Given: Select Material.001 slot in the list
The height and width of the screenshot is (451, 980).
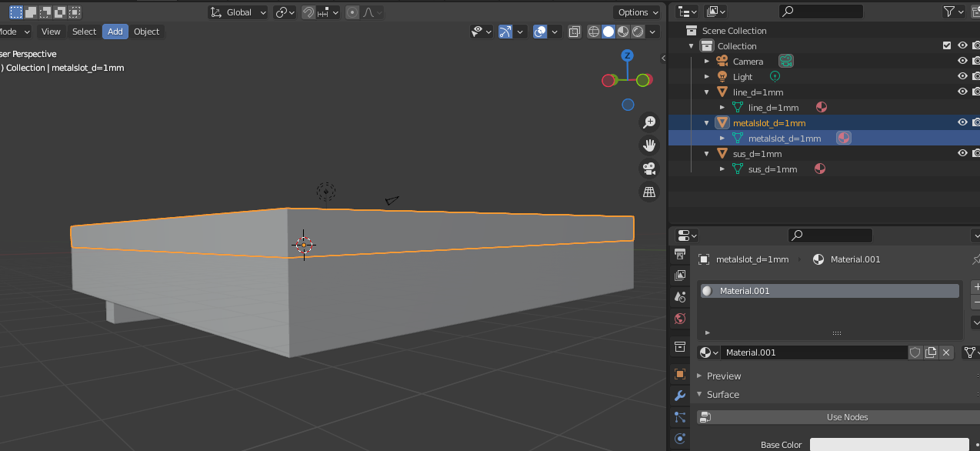Looking at the screenshot, I should tap(829, 291).
